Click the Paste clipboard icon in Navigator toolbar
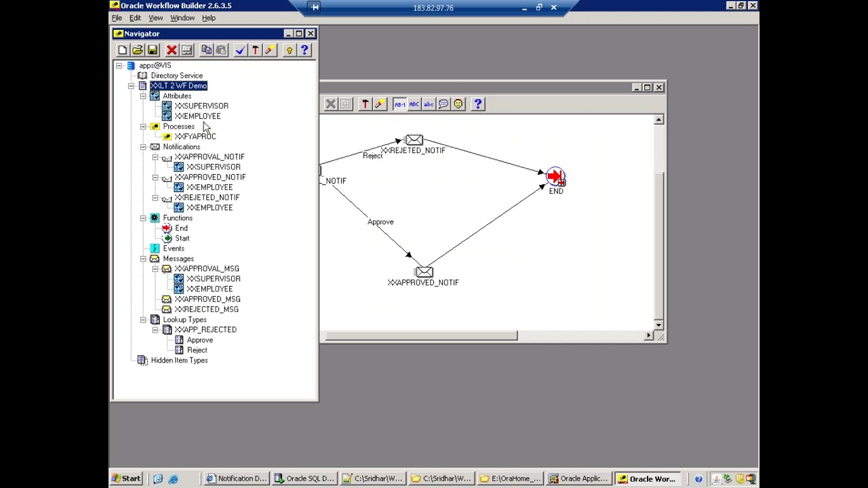868x488 pixels. point(221,50)
